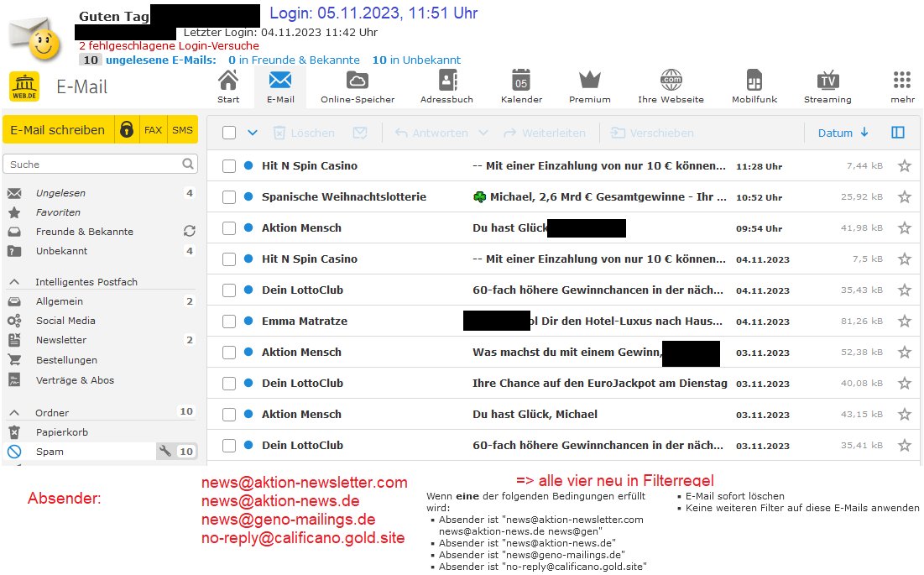924x575 pixels.
Task: Click the Weiterleiten toolbar button
Action: (545, 133)
